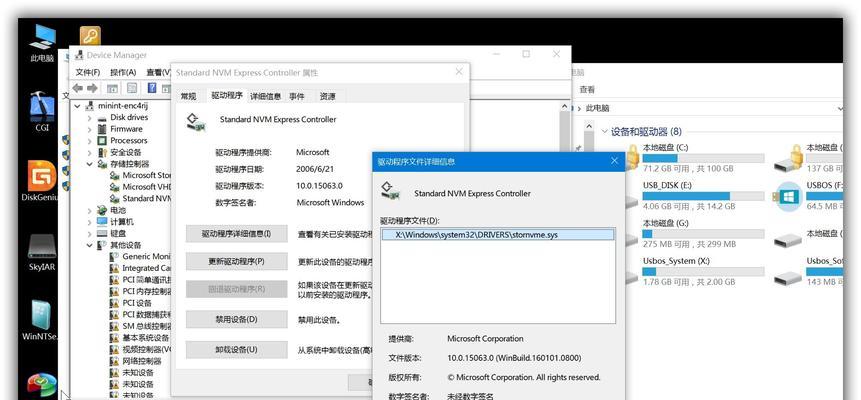Open the 查看 tab in Explorer window
The height and width of the screenshot is (400, 861).
587,90
